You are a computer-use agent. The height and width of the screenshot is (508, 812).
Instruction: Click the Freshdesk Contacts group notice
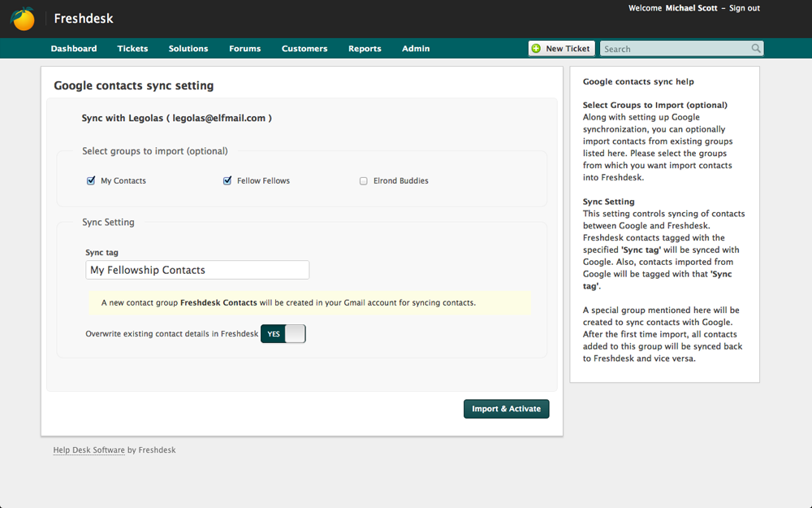[x=309, y=302]
